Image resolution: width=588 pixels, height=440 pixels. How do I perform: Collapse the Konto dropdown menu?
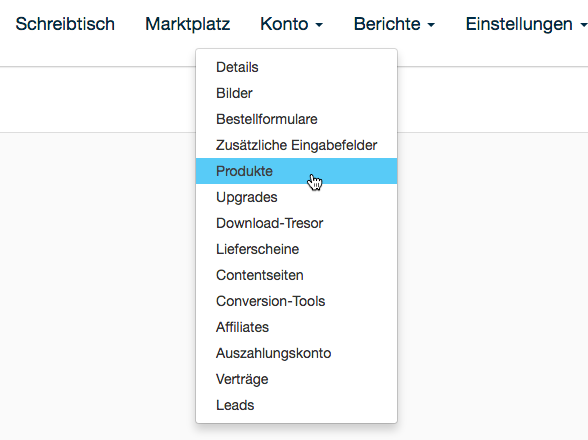click(291, 24)
